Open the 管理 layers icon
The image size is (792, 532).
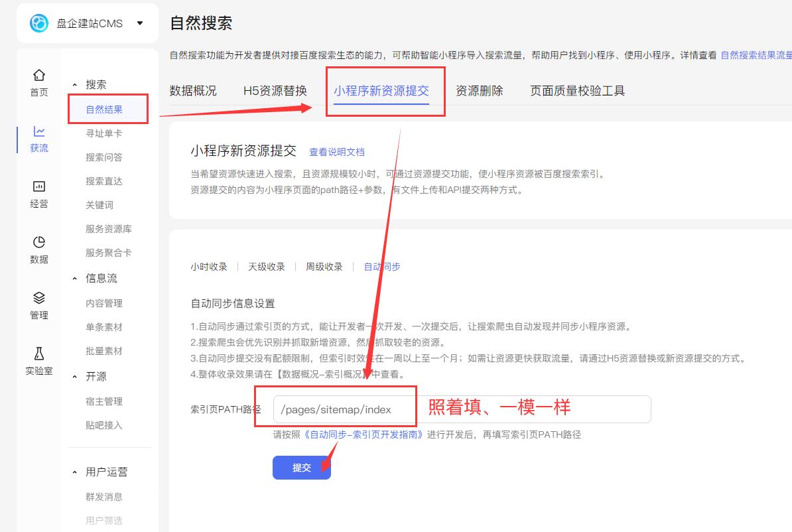39,298
